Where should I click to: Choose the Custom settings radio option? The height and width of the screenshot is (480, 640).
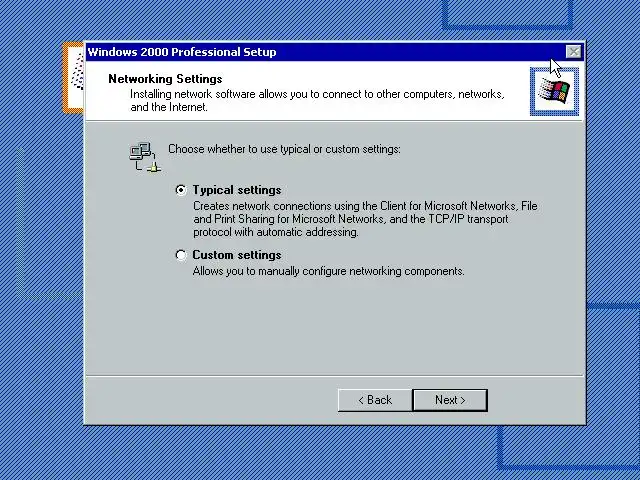[x=181, y=255]
